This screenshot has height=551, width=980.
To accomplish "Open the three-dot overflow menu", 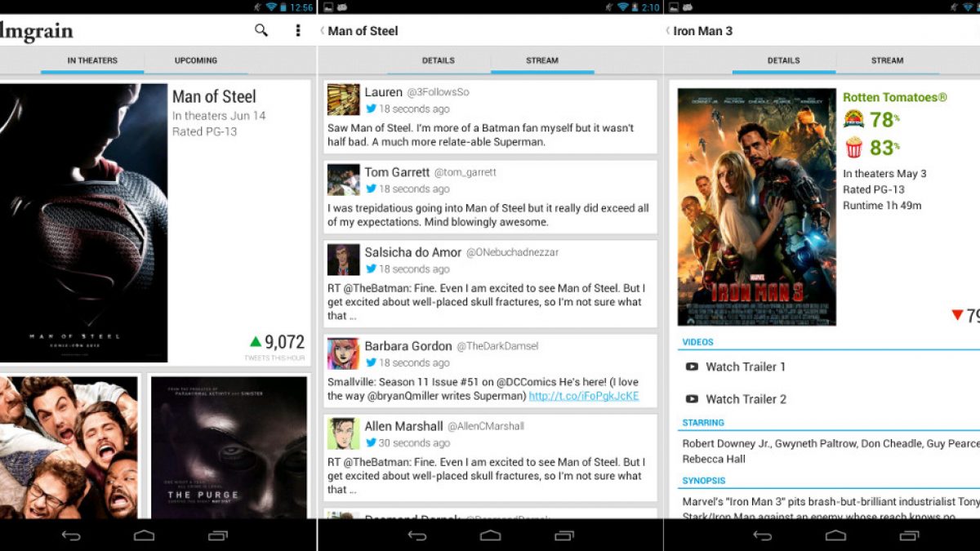I will (x=297, y=30).
